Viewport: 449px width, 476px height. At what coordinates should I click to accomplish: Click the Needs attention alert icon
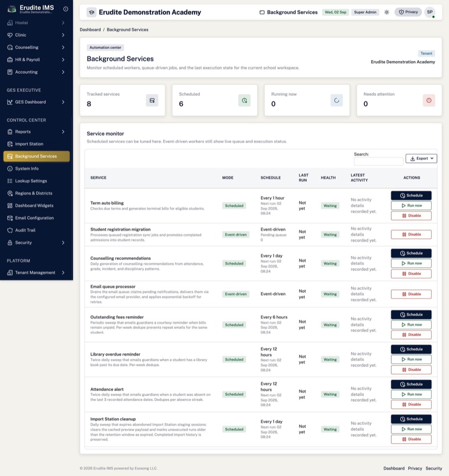tap(429, 101)
